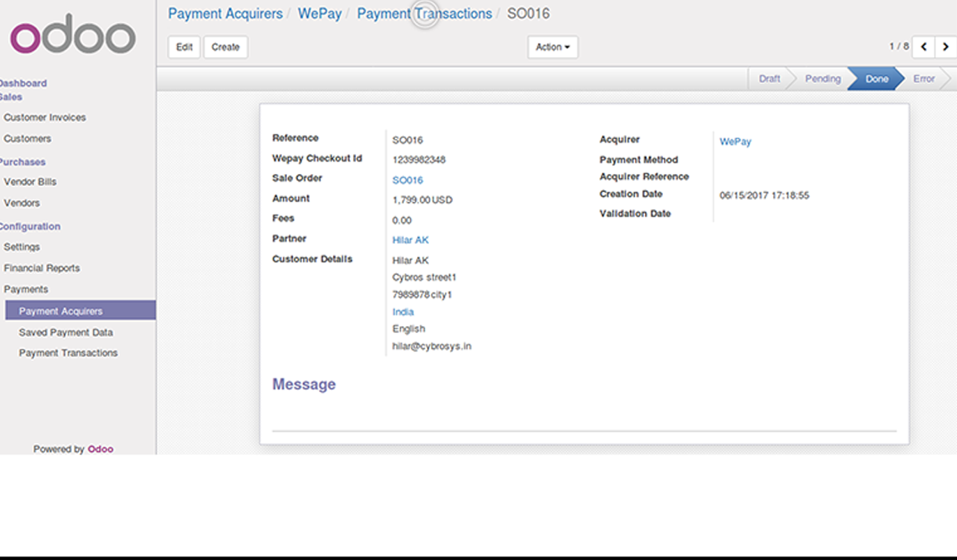Click fees value 0.00
The width and height of the screenshot is (957, 560).
click(402, 220)
